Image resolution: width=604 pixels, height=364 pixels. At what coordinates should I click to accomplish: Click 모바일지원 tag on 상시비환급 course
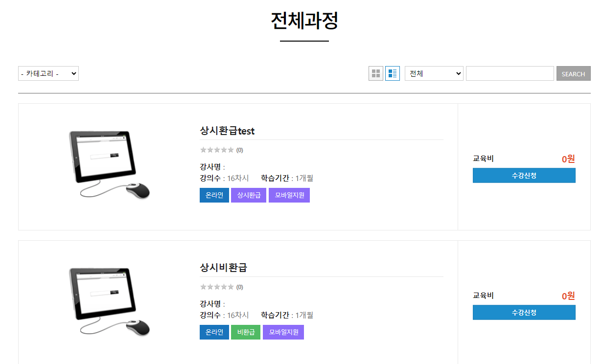(283, 332)
